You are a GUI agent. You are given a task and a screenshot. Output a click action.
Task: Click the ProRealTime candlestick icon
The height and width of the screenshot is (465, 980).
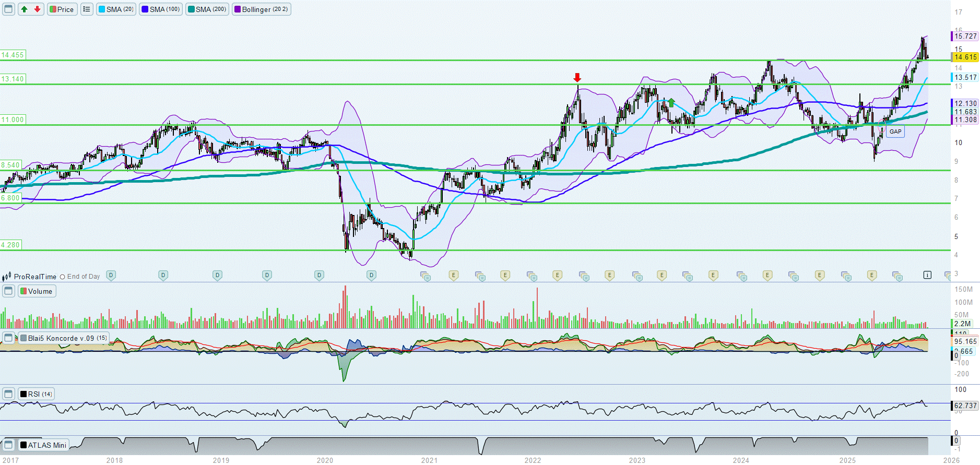point(7,277)
